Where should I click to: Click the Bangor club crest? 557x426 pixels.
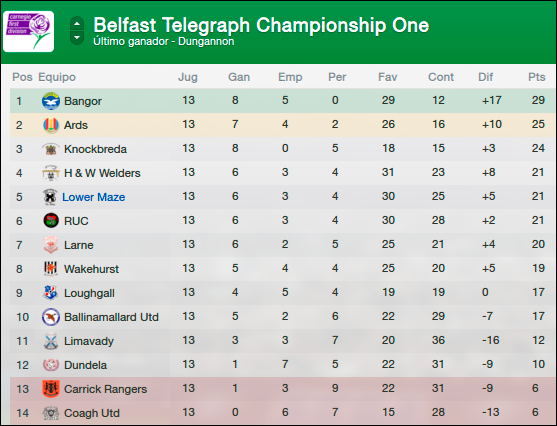(50, 101)
